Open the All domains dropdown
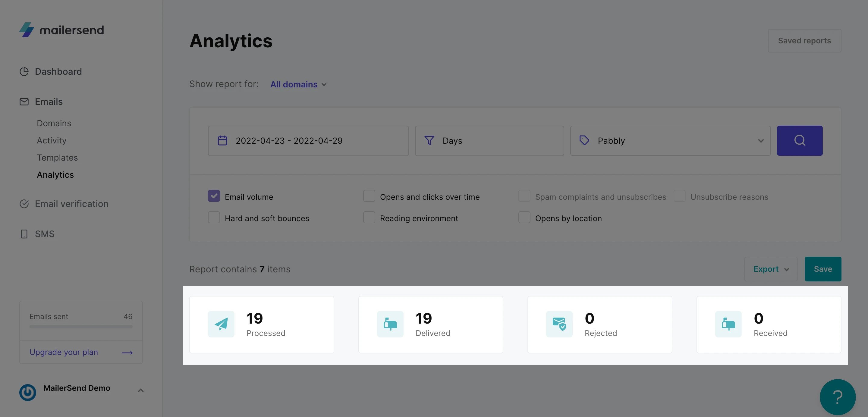Viewport: 868px width, 417px height. pyautogui.click(x=298, y=84)
